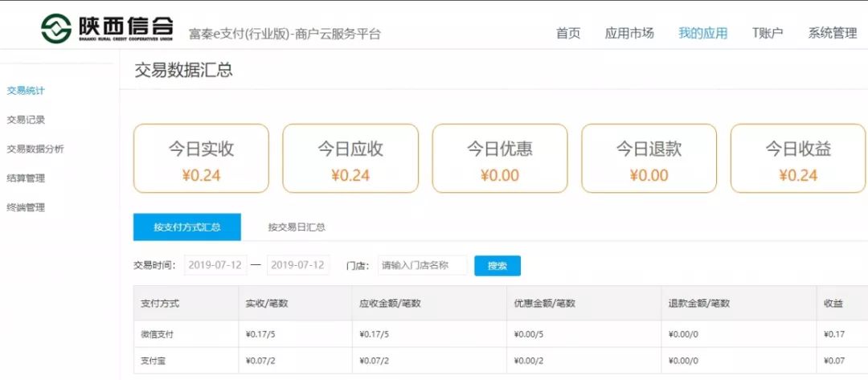Switch to the 按支付方式汇总 tab
The width and height of the screenshot is (868, 380).
point(187,227)
